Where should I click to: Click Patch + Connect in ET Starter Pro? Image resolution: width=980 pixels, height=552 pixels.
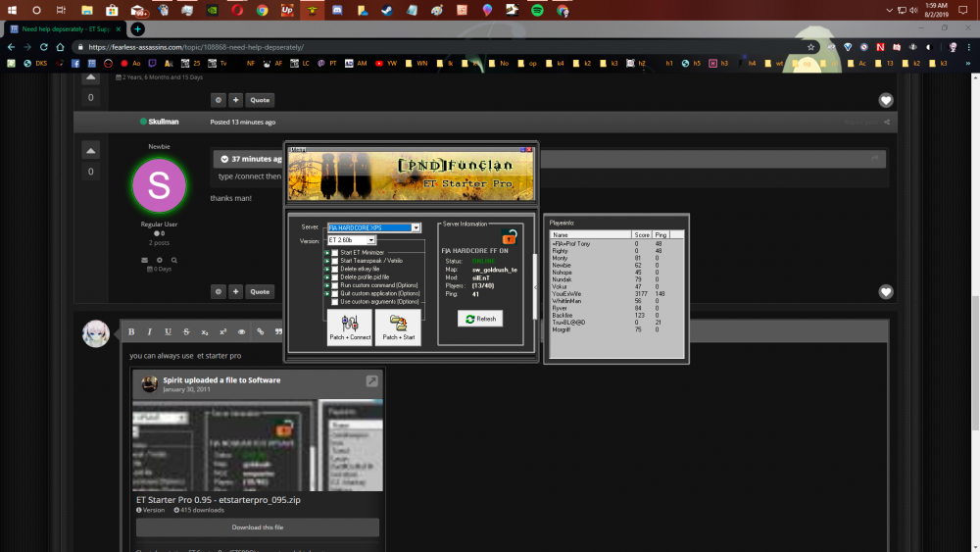350,326
